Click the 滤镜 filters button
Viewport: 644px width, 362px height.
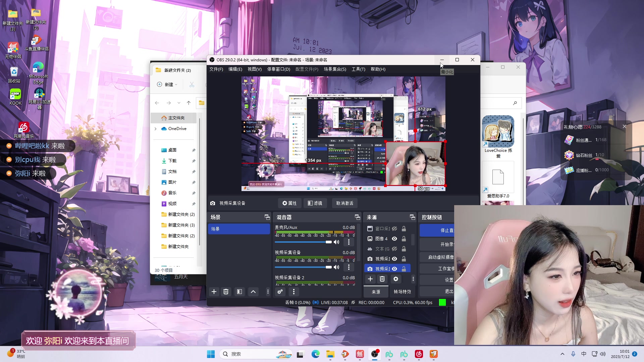click(315, 203)
